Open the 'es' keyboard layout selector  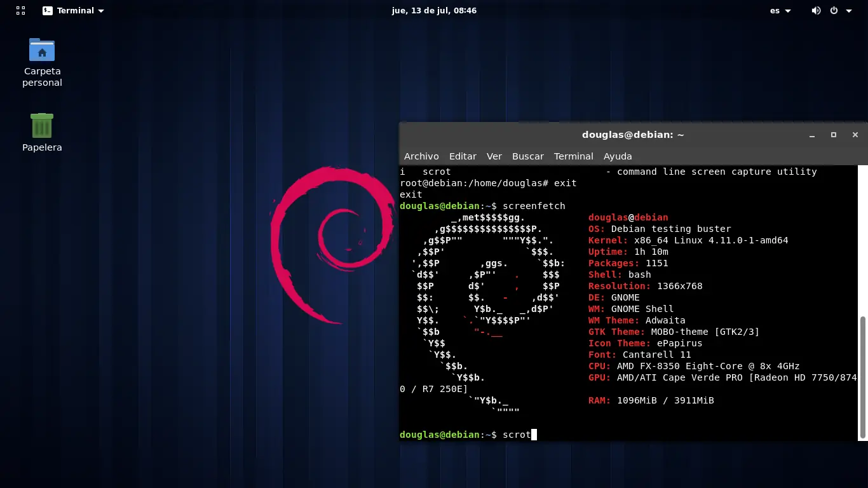click(x=780, y=11)
